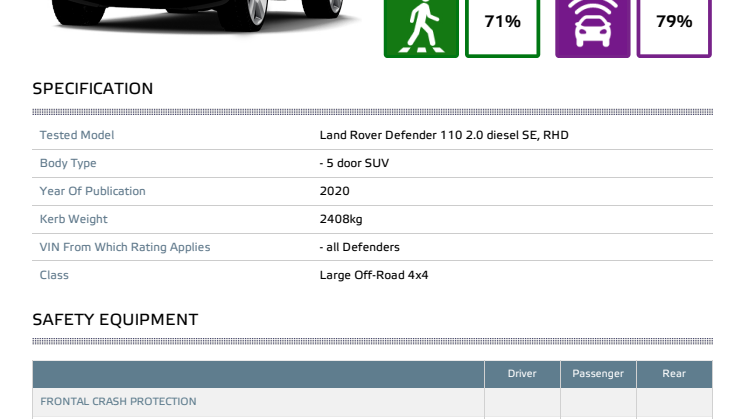Select the 71% pedestrian score box
Image resolution: width=746 pixels, height=419 pixels.
502,29
